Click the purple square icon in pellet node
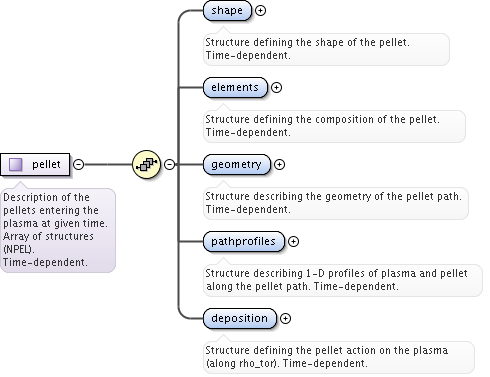This screenshot has width=490, height=377. 16,164
